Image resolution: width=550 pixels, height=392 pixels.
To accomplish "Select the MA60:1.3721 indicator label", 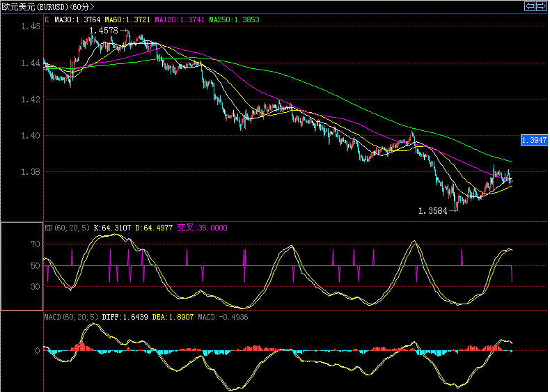I will click(127, 19).
